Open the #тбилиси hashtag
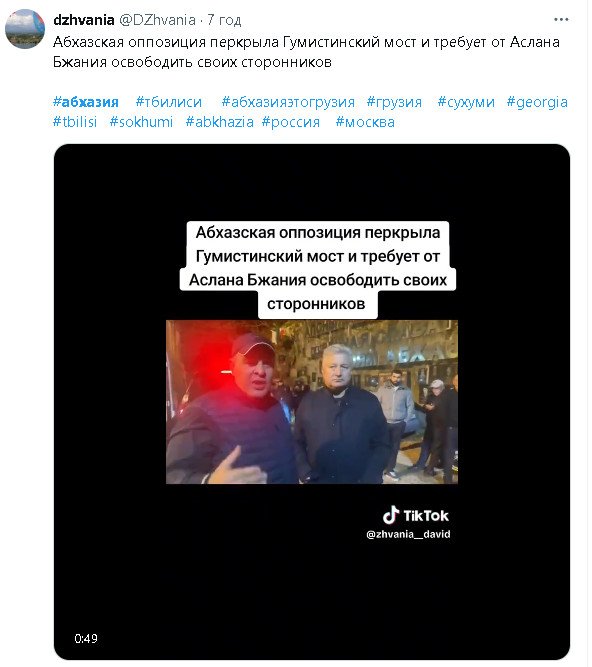This screenshot has height=667, width=592. 168,102
